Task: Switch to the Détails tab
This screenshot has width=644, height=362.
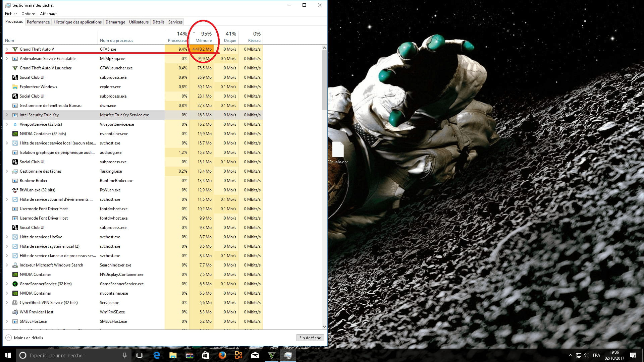Action: coord(158,22)
